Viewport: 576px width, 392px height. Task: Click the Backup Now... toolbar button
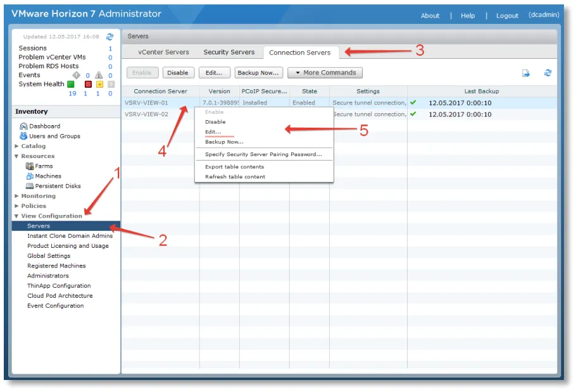coord(259,73)
